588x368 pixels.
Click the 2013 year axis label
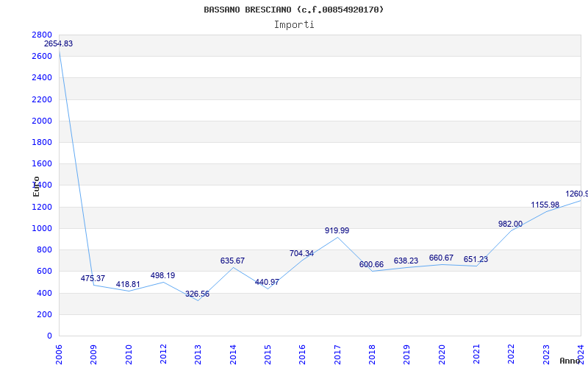coord(198,355)
